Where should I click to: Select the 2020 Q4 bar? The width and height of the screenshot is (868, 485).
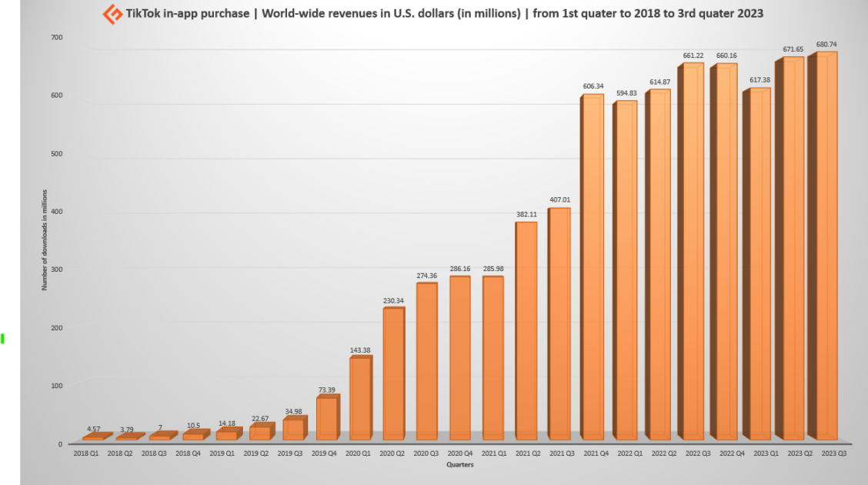point(460,358)
